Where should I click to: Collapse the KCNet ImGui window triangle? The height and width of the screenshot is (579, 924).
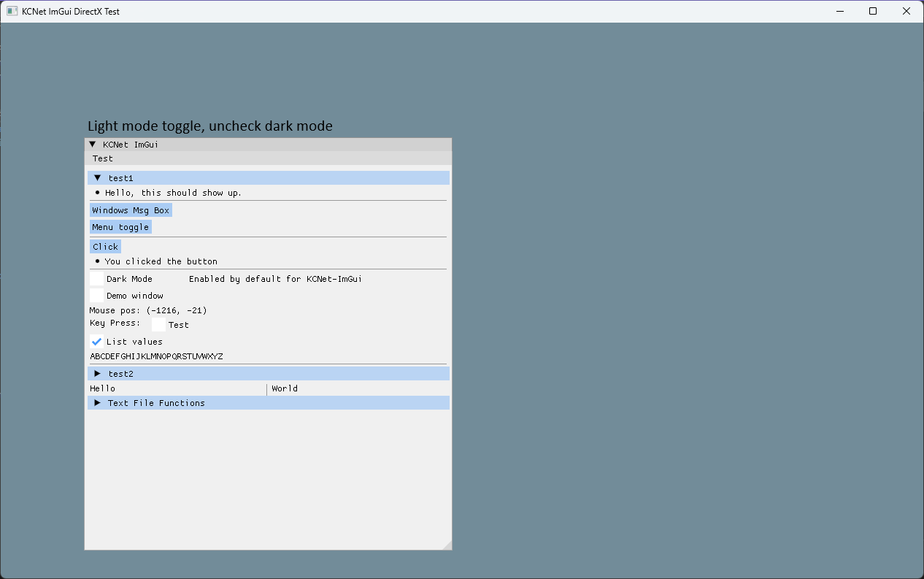click(93, 145)
